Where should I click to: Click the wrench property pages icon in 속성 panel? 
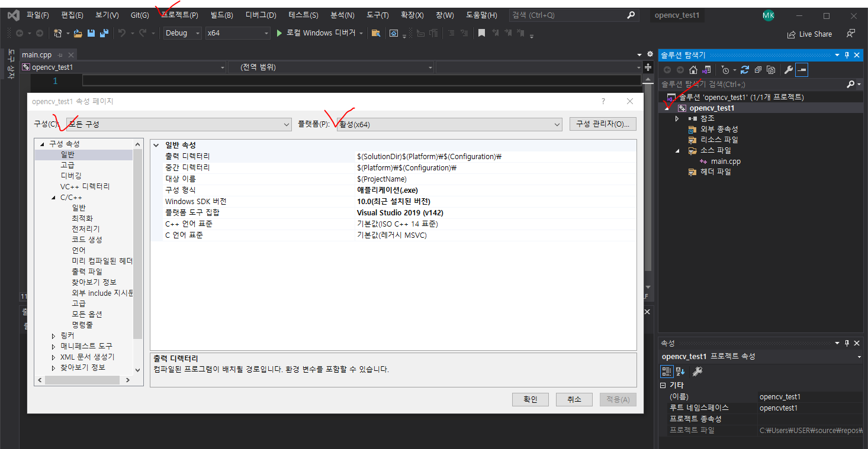click(x=697, y=371)
